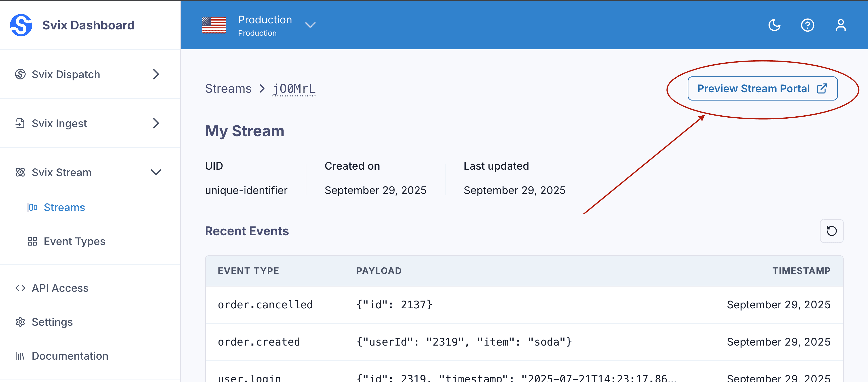The image size is (868, 382).
Task: Select the API Access code icon
Action: pos(20,288)
